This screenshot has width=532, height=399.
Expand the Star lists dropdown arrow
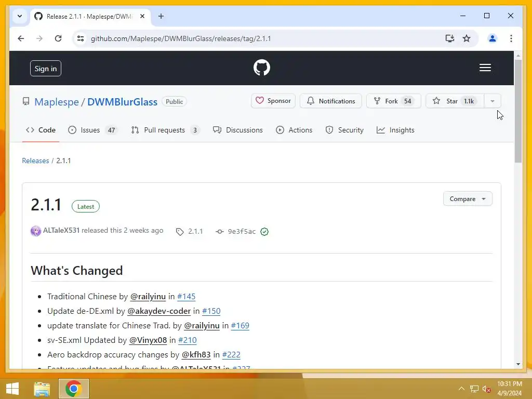(x=493, y=101)
